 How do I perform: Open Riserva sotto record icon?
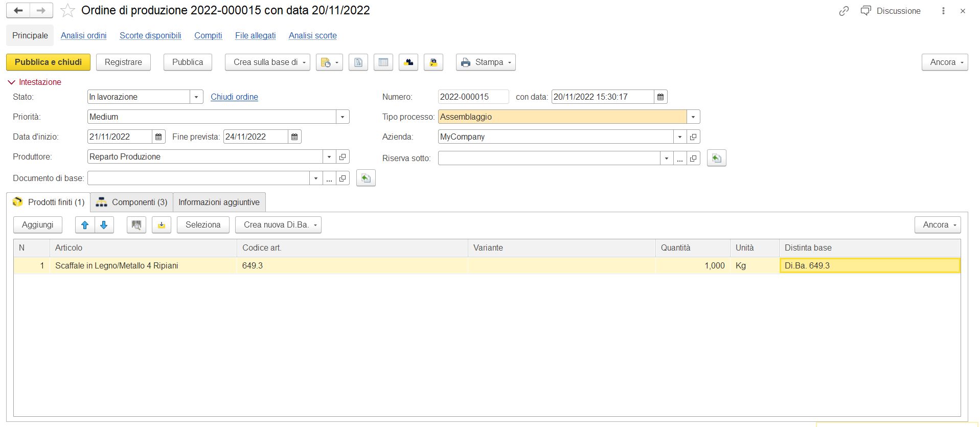point(693,158)
